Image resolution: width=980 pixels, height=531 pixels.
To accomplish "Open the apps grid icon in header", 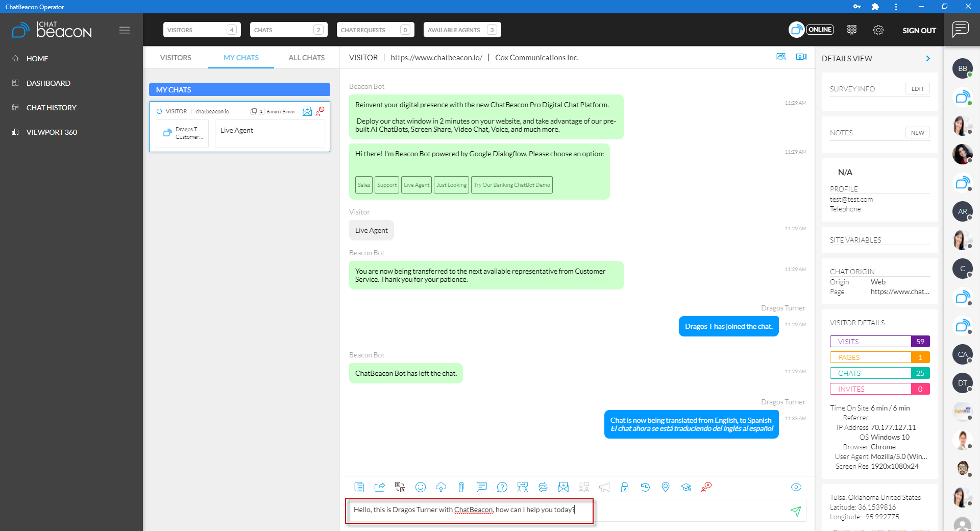I will coord(852,30).
